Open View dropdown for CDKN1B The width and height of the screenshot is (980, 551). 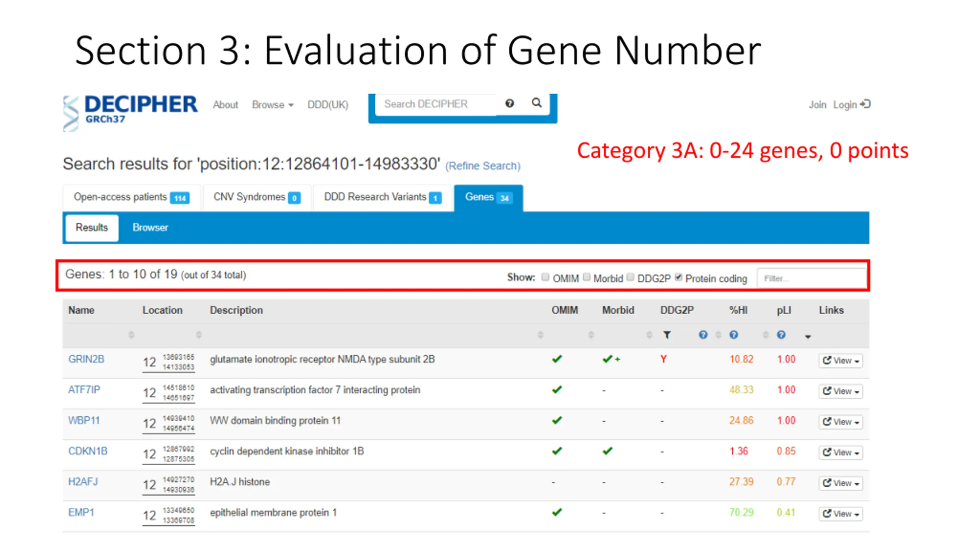pyautogui.click(x=841, y=452)
